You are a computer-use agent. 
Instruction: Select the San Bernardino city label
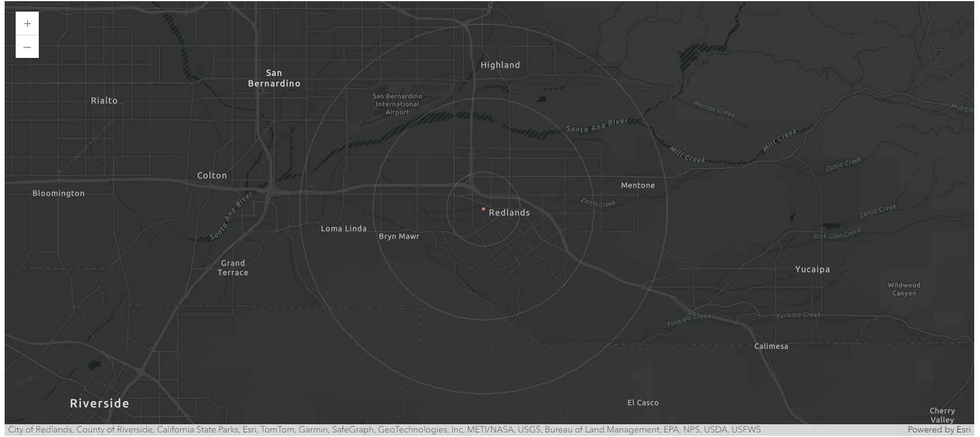[x=274, y=78]
